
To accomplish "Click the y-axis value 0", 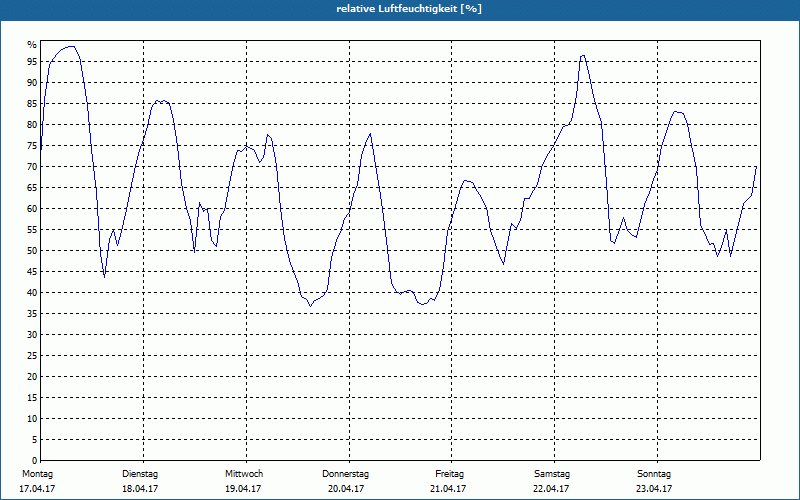I will coord(35,461).
